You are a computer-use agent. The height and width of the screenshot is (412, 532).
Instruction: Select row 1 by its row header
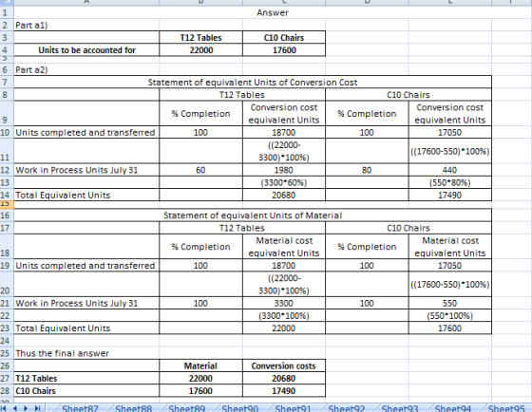point(7,12)
